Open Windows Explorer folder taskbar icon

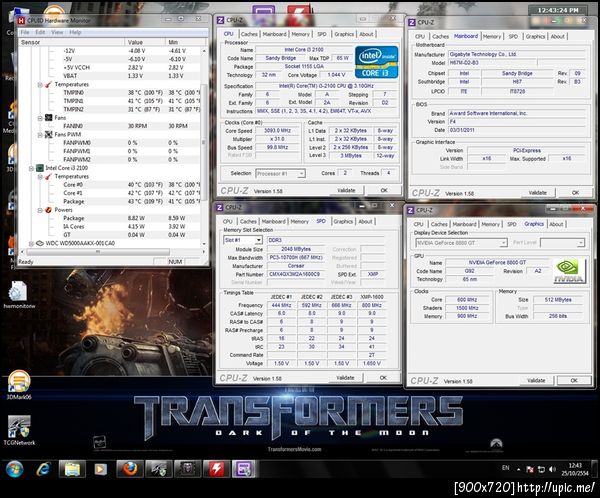[x=72, y=469]
